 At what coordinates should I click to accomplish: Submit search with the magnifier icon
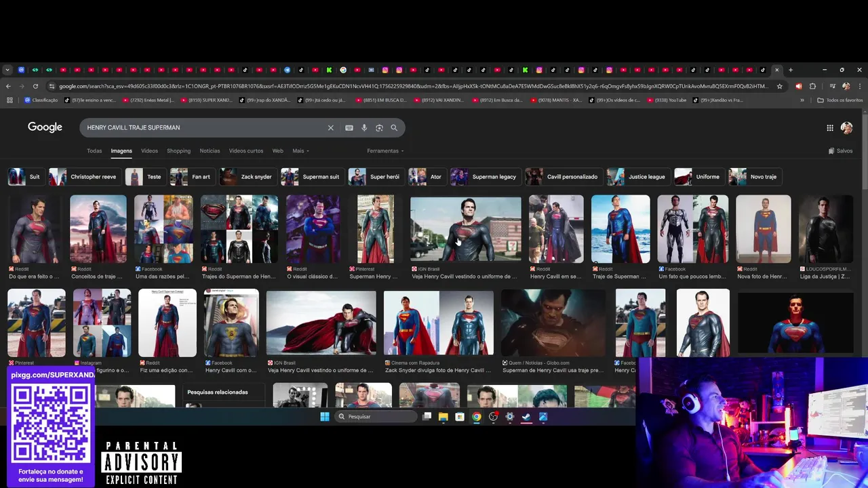[394, 127]
